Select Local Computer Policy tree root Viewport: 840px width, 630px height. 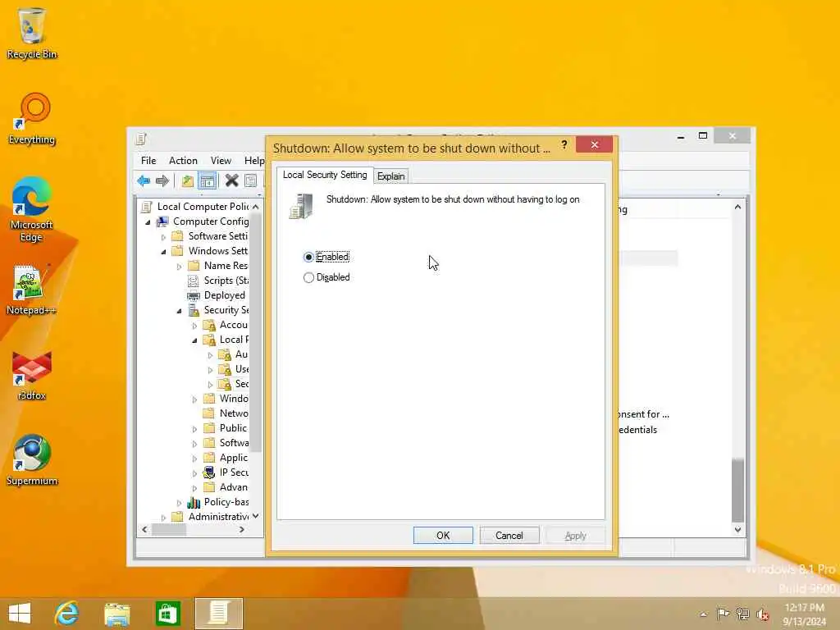pos(203,206)
